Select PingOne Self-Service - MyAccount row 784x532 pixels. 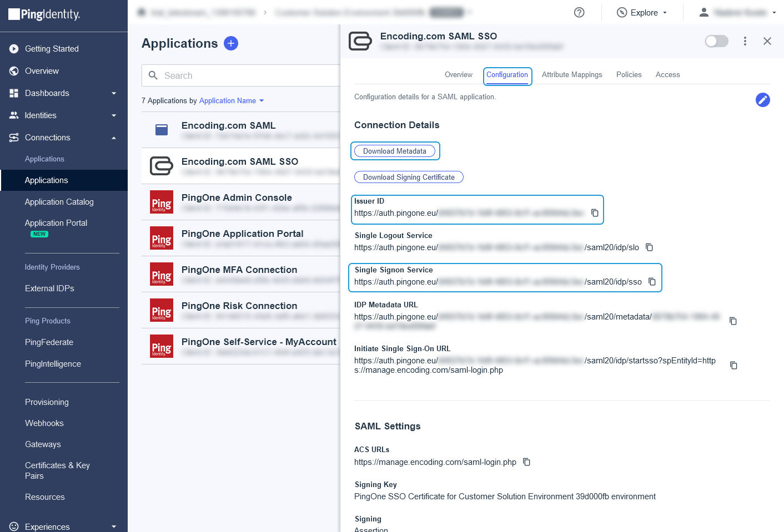click(241, 346)
